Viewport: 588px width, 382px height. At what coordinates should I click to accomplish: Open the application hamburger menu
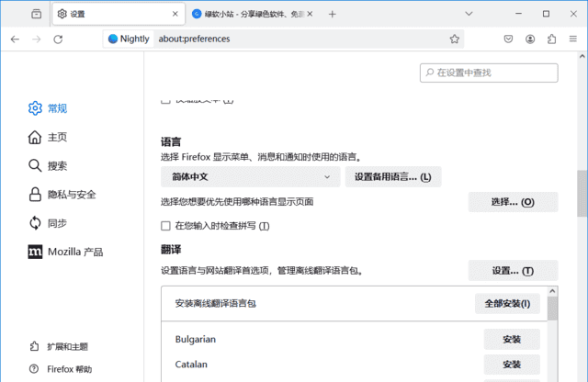click(x=573, y=39)
